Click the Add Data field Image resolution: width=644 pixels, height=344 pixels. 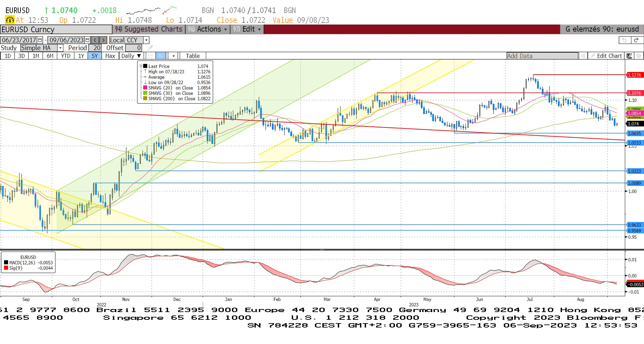tap(542, 56)
